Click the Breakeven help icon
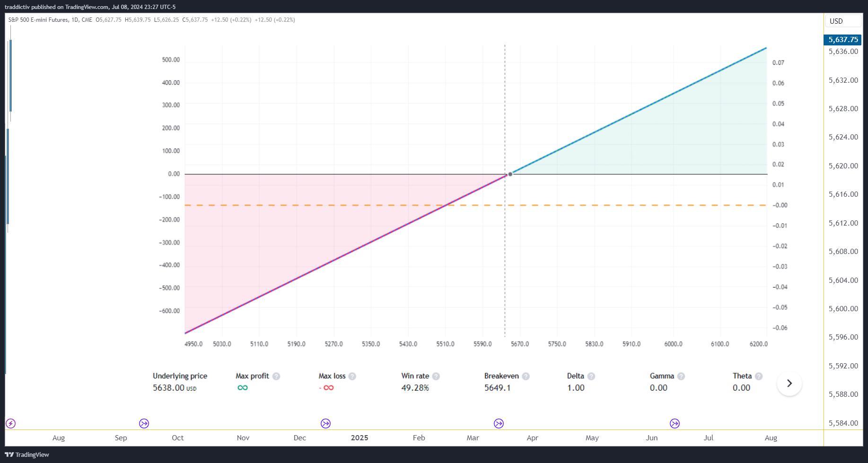The image size is (868, 463). click(526, 376)
